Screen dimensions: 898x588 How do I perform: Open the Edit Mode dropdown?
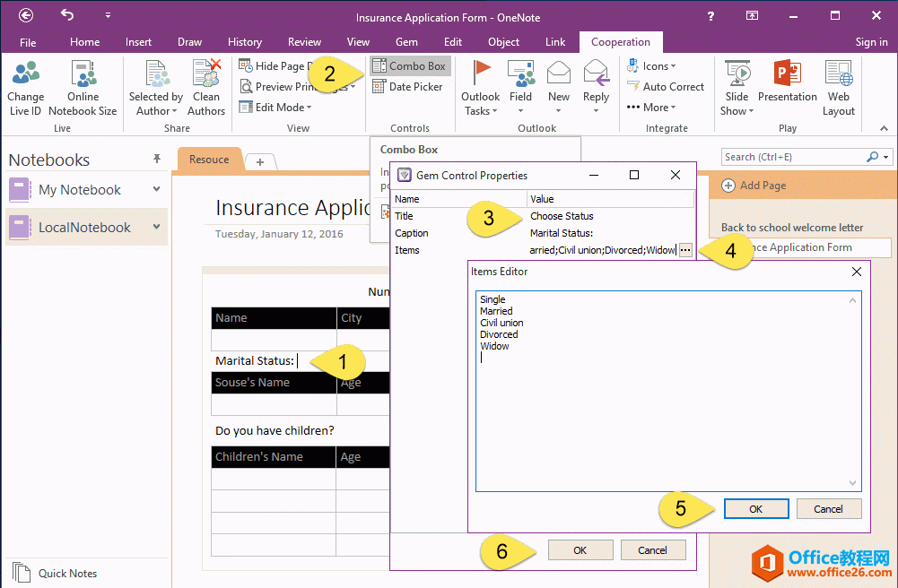pyautogui.click(x=276, y=108)
